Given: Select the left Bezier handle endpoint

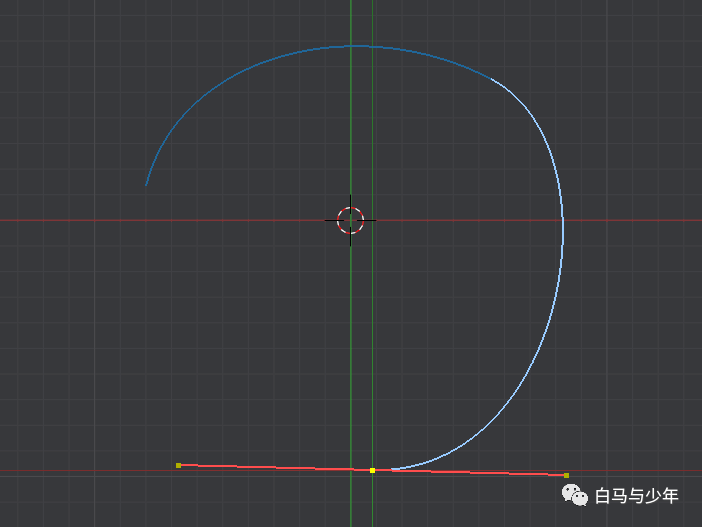Looking at the screenshot, I should [179, 466].
